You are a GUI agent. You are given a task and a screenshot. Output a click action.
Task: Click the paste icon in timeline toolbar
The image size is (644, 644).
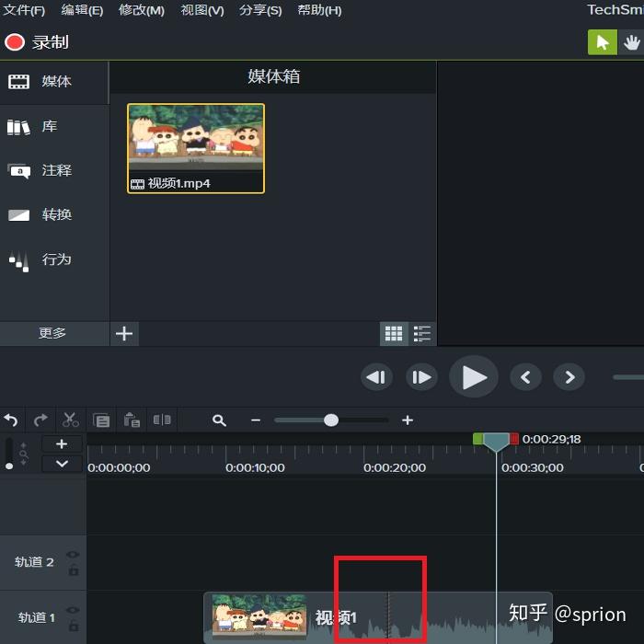coord(132,420)
